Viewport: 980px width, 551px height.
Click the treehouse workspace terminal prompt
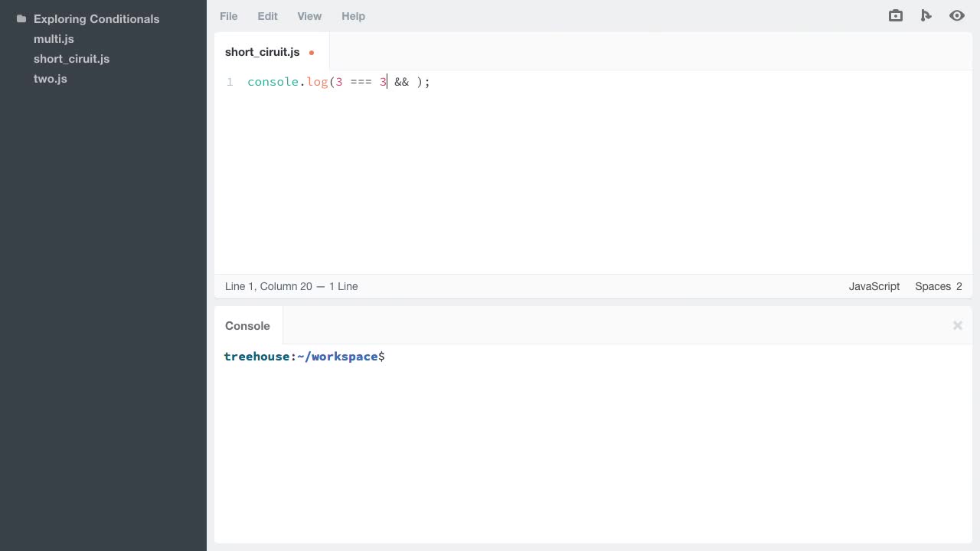point(304,357)
